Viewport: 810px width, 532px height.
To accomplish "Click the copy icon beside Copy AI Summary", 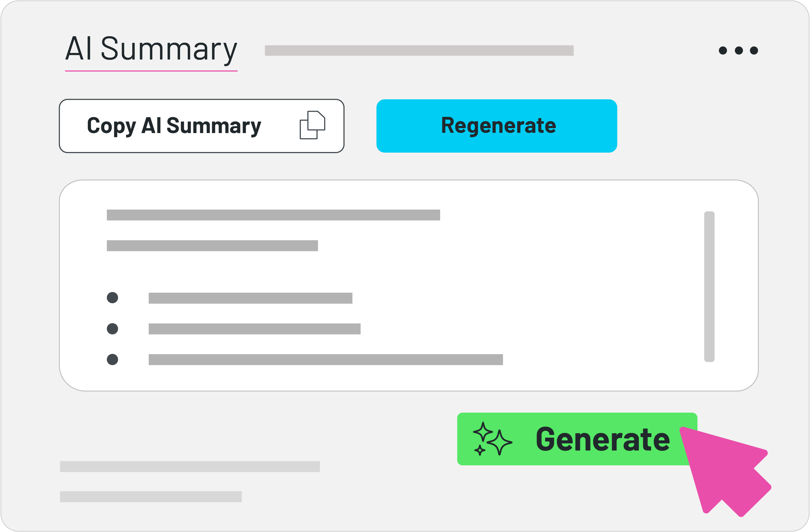I will coord(312,125).
